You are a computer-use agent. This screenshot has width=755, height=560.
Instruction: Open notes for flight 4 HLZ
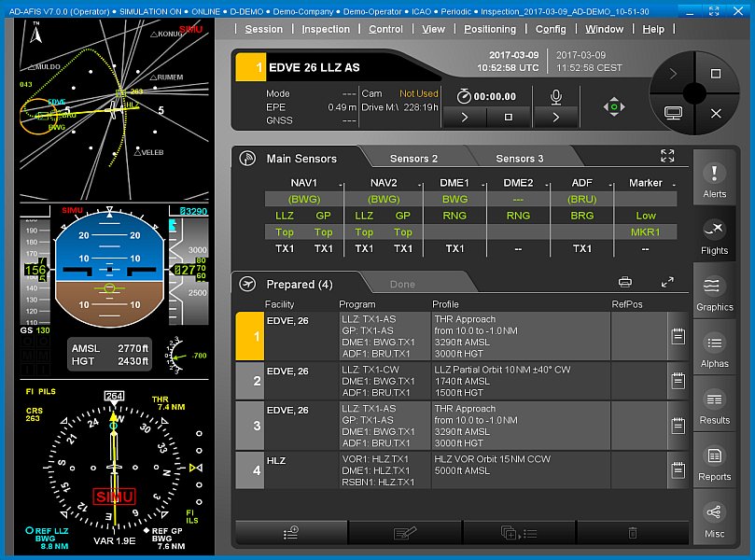pos(678,470)
